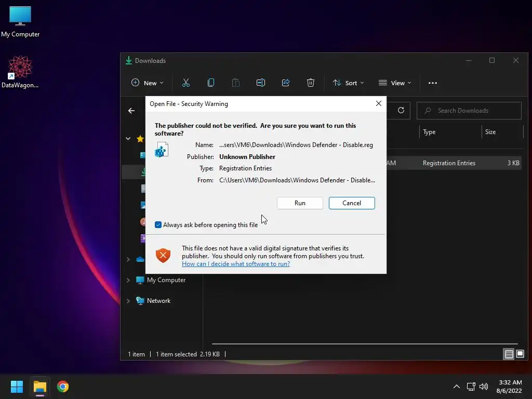
Task: Click the Refresh icon in the address bar
Action: click(x=401, y=110)
